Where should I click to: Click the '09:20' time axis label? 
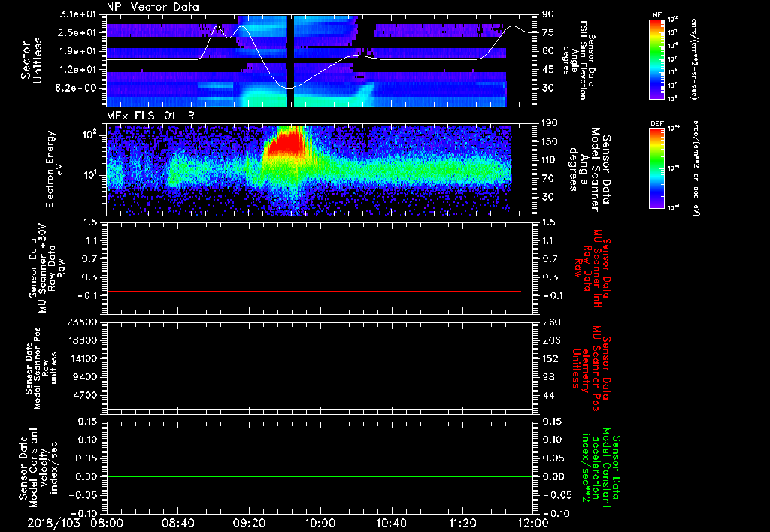pyautogui.click(x=249, y=523)
